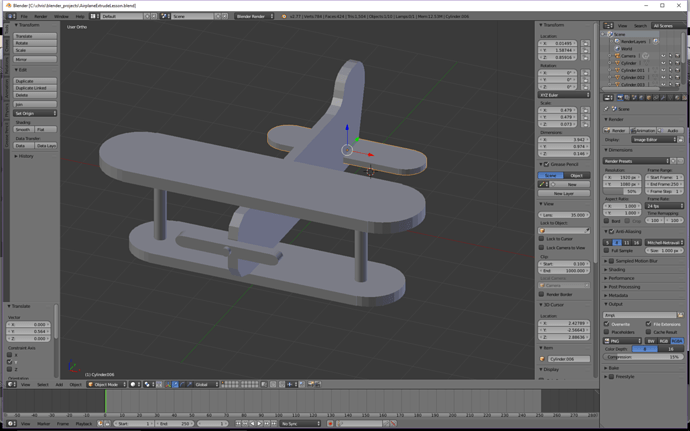Toggle the 3D manipulator widget icon
This screenshot has width=690, height=431.
tap(168, 384)
